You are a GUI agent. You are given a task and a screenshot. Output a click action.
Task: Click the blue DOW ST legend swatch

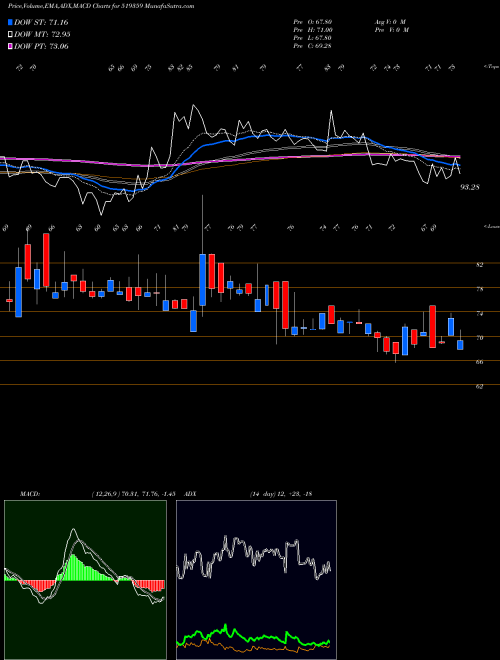pos(10,22)
